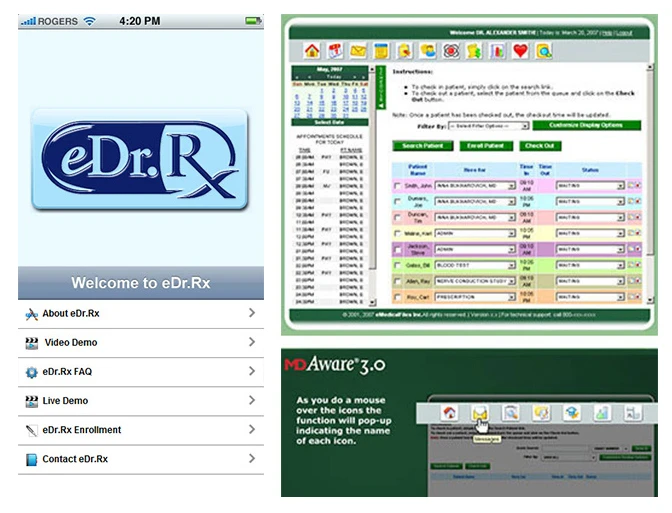Click the last letter A icon in MDAware toolbar
Screen dimensions: 672x513
633,413
